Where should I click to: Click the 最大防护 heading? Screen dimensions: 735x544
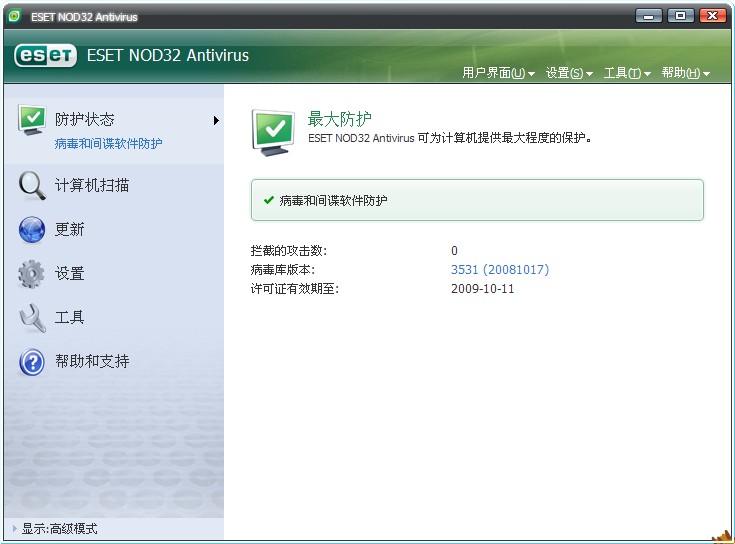click(339, 119)
